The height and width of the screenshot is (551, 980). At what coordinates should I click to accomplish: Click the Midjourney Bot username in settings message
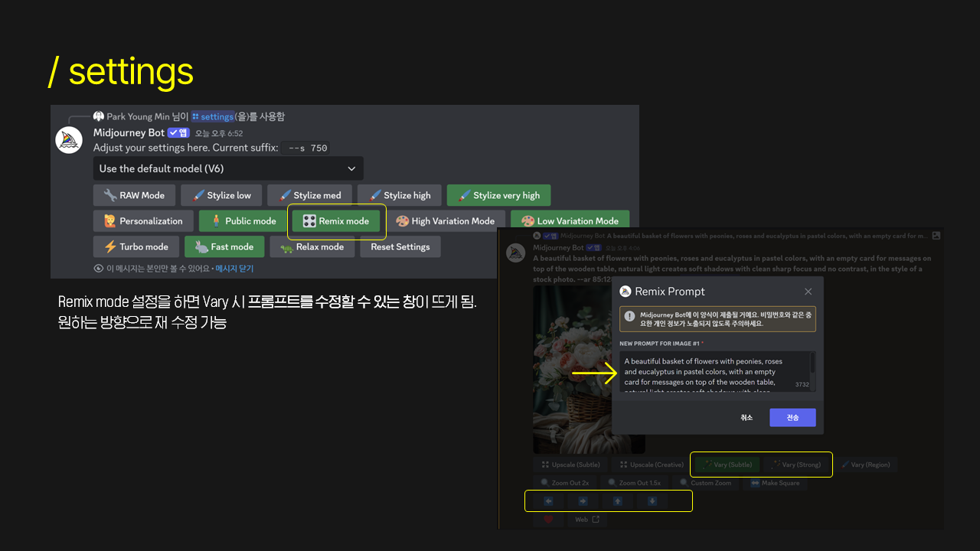click(129, 132)
